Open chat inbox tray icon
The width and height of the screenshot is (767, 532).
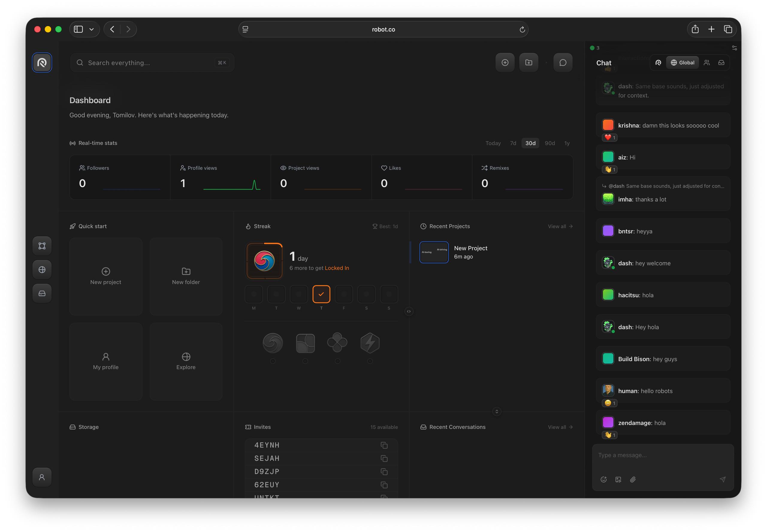(x=721, y=63)
